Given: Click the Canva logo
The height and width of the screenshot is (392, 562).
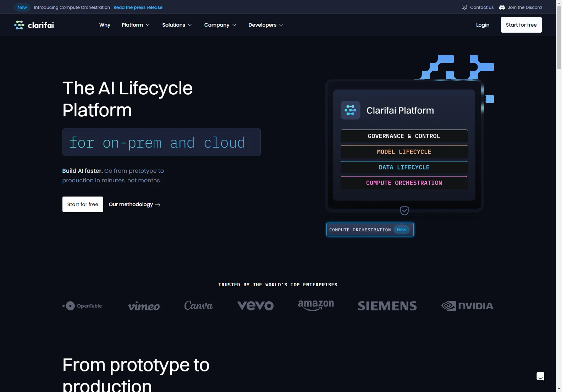Looking at the screenshot, I should coord(198,305).
